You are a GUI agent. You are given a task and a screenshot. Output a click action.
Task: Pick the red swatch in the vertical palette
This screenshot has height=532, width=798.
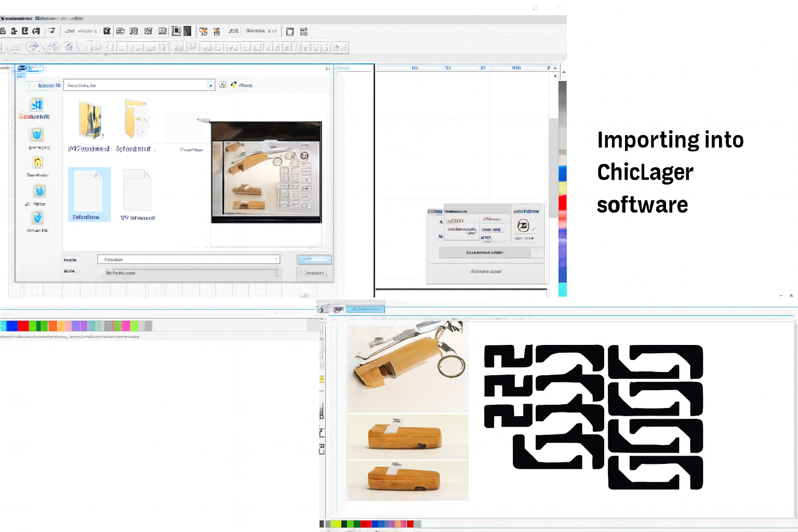coord(562,203)
